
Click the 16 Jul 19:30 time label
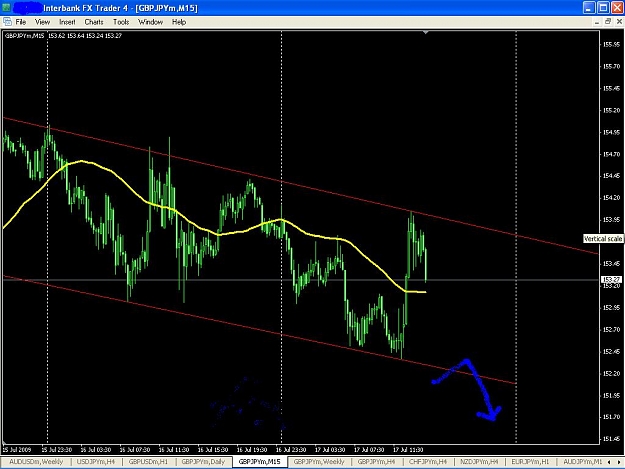(x=252, y=449)
